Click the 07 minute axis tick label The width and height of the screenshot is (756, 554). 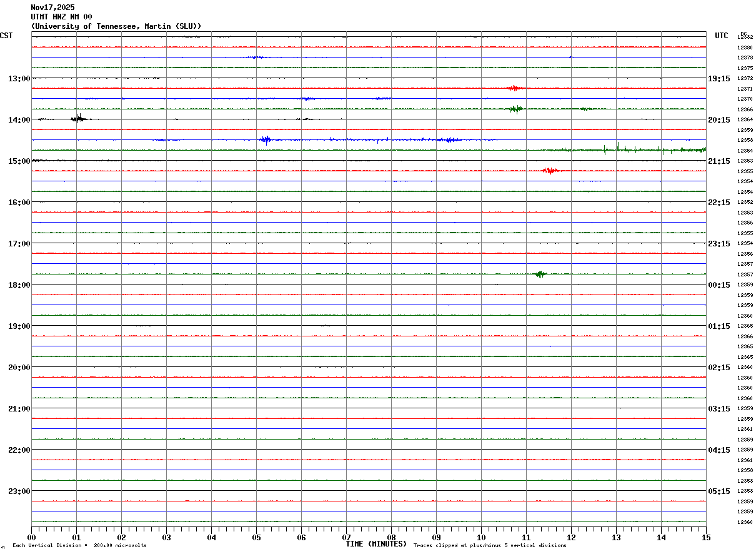click(x=347, y=537)
